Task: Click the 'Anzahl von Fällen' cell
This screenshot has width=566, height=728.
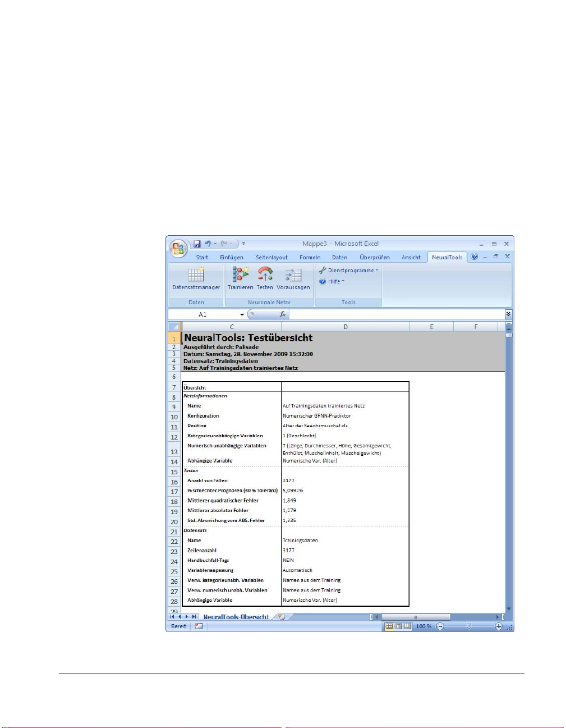Action: tap(208, 480)
